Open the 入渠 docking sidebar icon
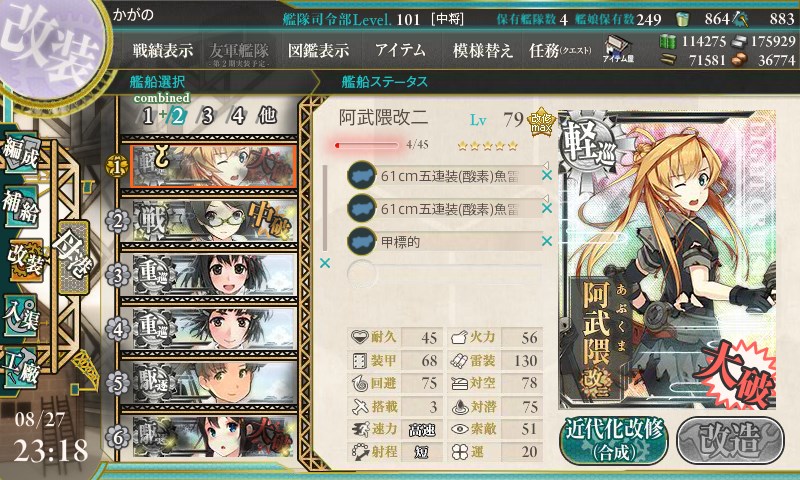 (x=21, y=317)
